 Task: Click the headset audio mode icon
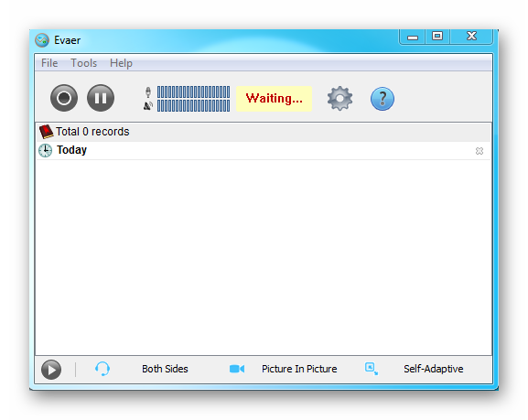point(102,369)
